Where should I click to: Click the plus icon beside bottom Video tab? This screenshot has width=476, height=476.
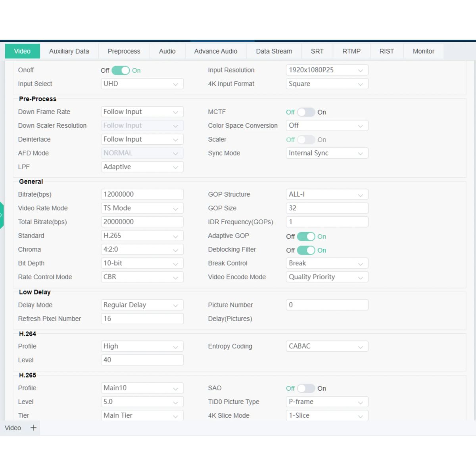[33, 428]
